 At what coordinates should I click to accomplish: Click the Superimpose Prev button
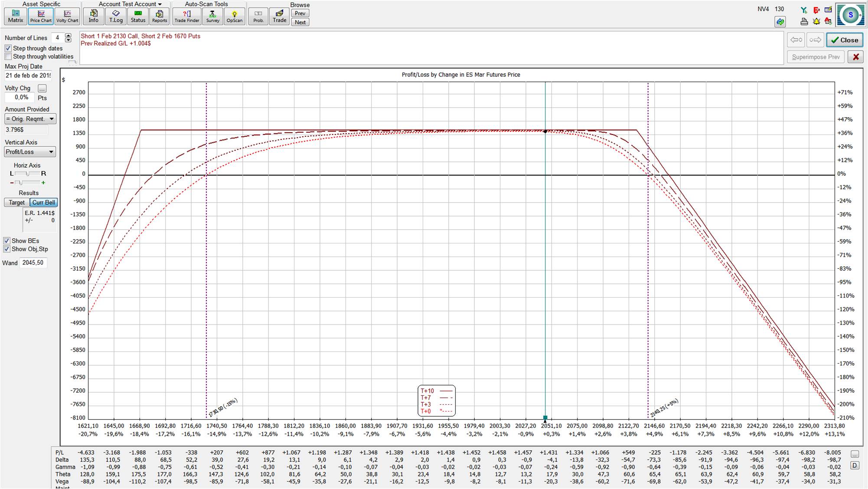point(816,57)
